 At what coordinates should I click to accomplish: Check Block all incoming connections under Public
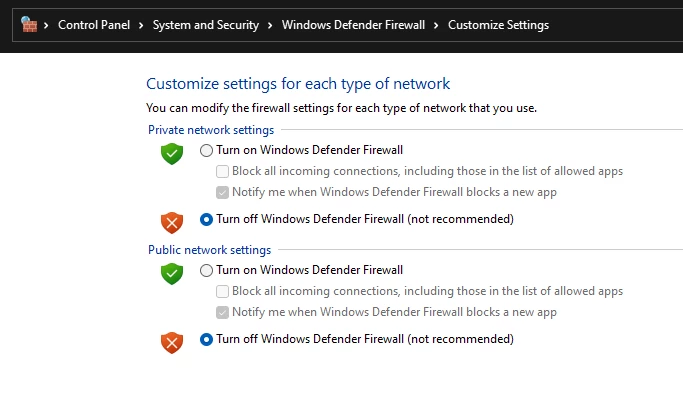(x=223, y=291)
